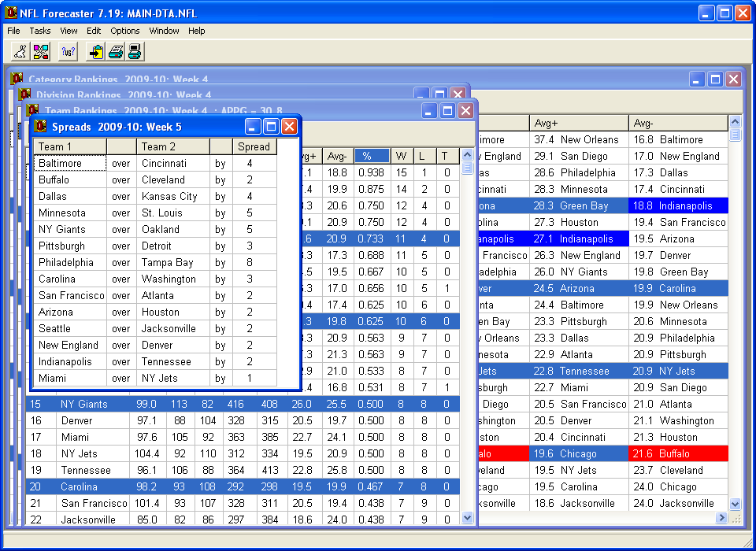
Task: Click the Team Rankings window title icon
Action: 32,109
